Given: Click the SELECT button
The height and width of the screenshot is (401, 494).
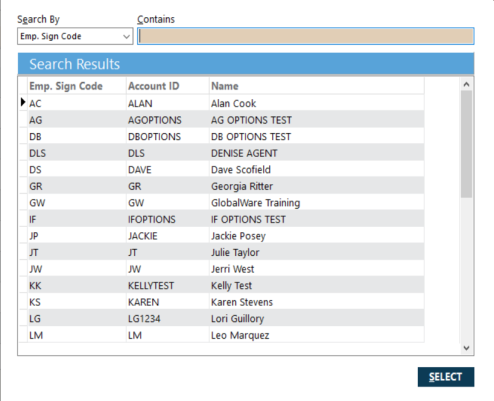Looking at the screenshot, I should click(x=446, y=377).
